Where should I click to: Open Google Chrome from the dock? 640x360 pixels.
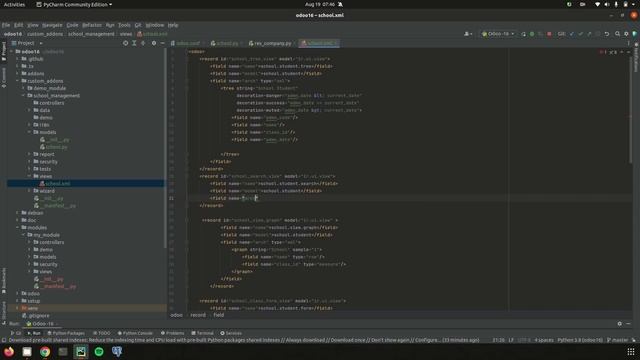[x=45, y=351]
